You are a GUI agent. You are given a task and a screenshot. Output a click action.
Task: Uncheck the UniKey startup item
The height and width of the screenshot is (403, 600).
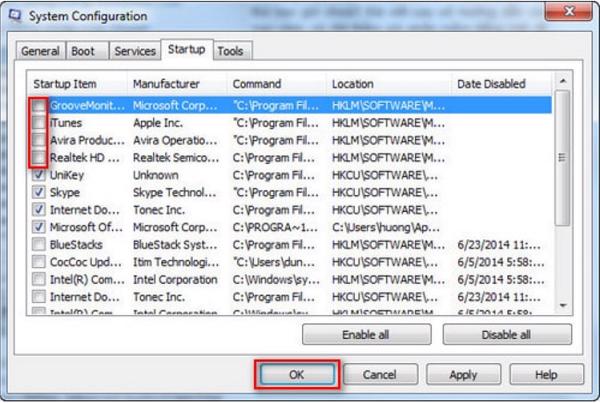pyautogui.click(x=38, y=174)
